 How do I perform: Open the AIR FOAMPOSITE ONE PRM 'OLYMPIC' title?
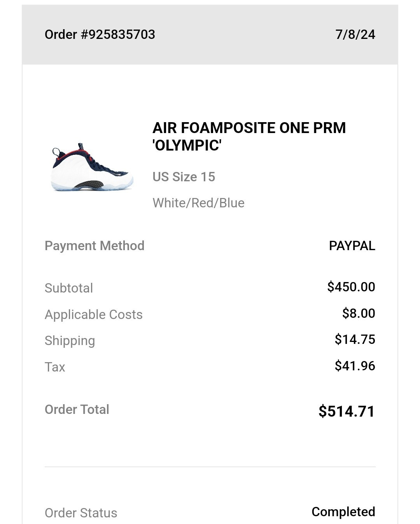[249, 137]
